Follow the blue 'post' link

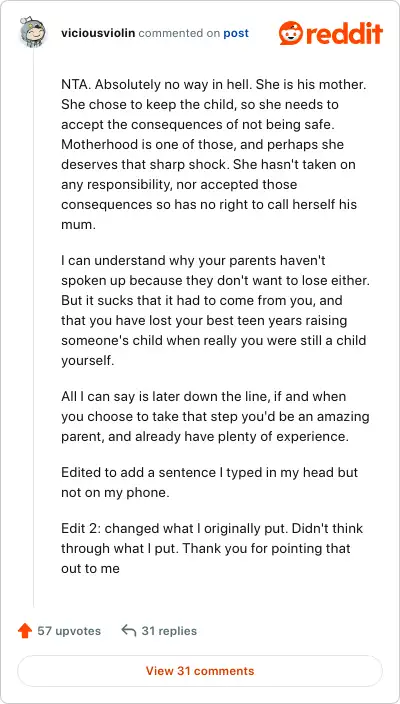236,34
